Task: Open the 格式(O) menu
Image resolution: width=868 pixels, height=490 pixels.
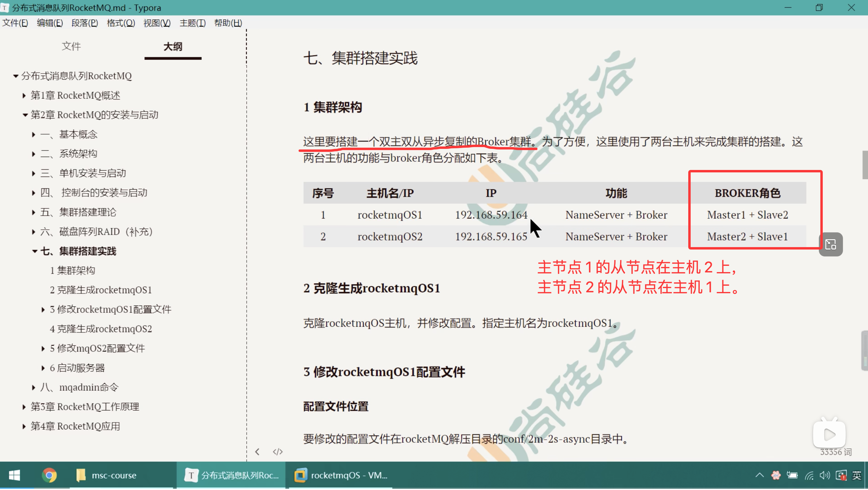Action: pos(121,23)
